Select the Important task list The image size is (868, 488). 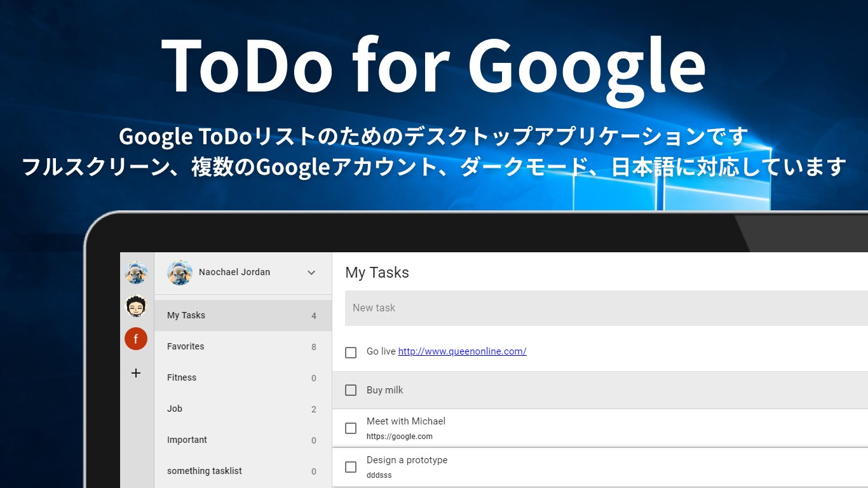pyautogui.click(x=187, y=440)
